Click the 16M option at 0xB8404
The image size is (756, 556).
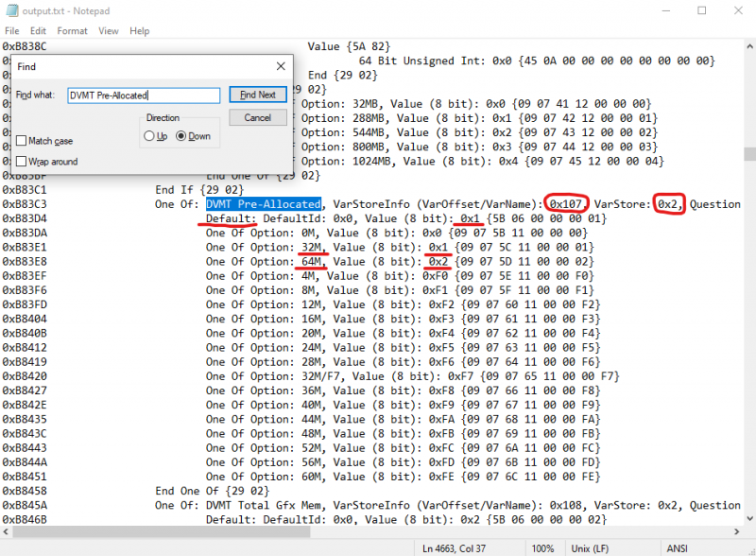point(312,319)
